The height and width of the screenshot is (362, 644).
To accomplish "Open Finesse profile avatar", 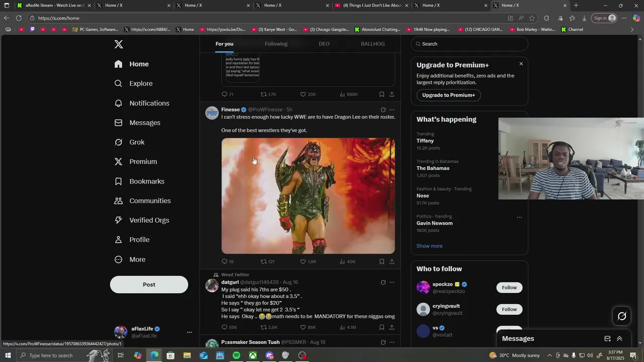I will (x=212, y=113).
